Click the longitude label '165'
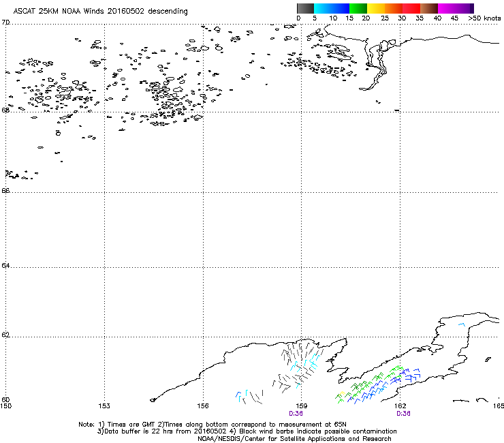The width and height of the screenshot is (504, 443). (499, 406)
